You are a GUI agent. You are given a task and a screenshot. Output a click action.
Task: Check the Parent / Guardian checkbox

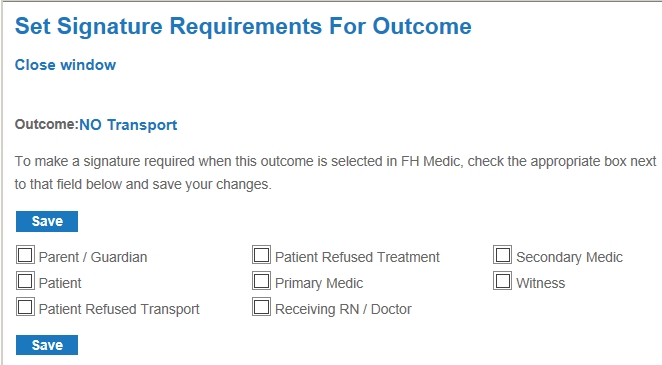(25, 255)
